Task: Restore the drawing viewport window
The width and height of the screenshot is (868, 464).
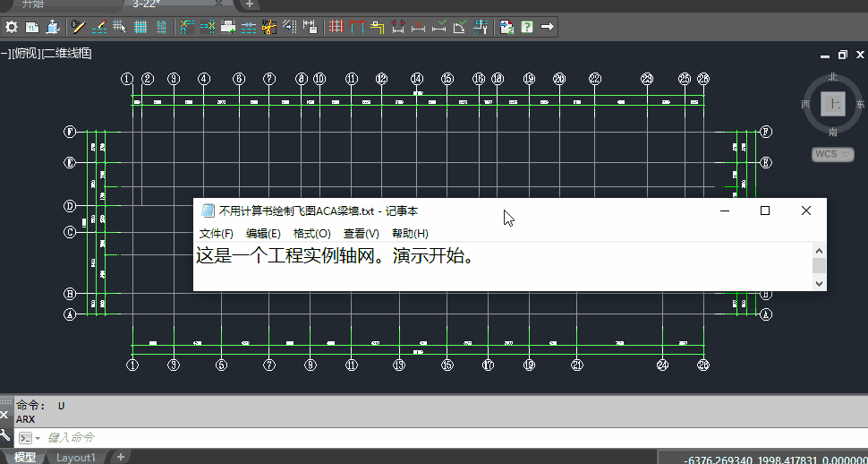Action: [843, 55]
